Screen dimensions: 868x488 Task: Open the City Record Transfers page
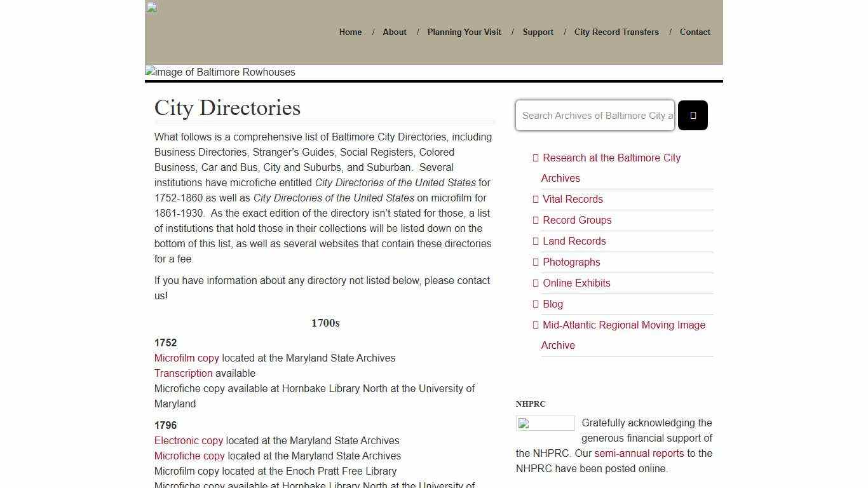pyautogui.click(x=616, y=32)
